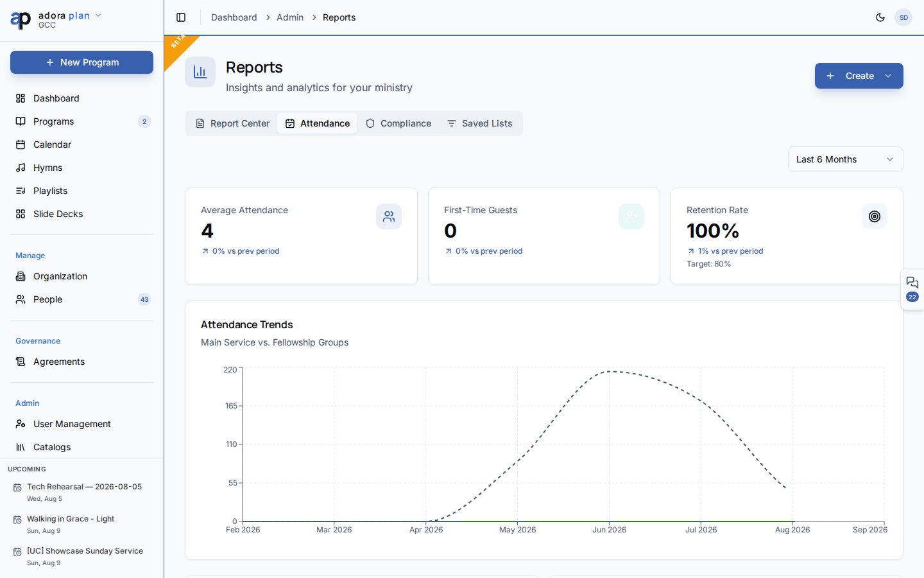
Task: Click the Attendance Trends heading
Action: coord(246,324)
